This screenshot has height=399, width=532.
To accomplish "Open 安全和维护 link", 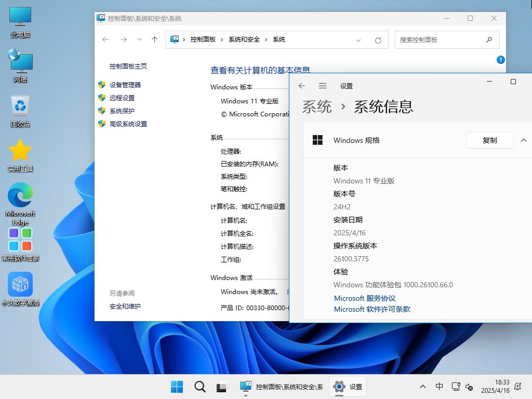I will 125,307.
